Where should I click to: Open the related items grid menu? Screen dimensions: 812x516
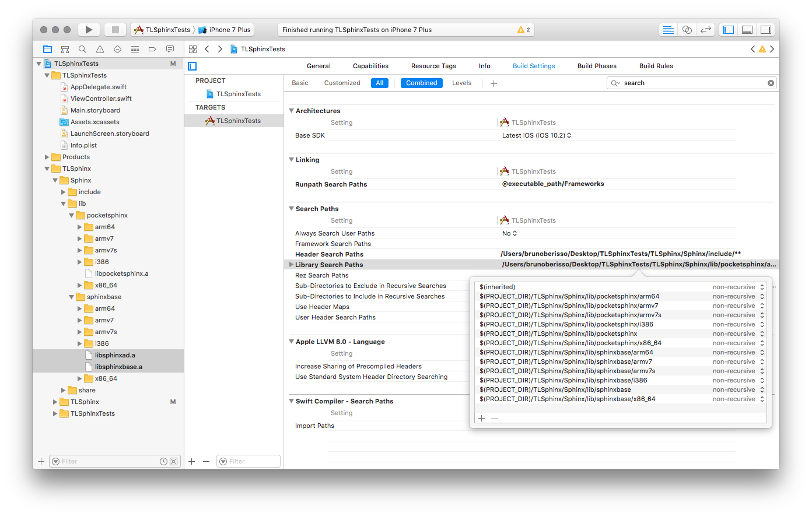[x=193, y=49]
